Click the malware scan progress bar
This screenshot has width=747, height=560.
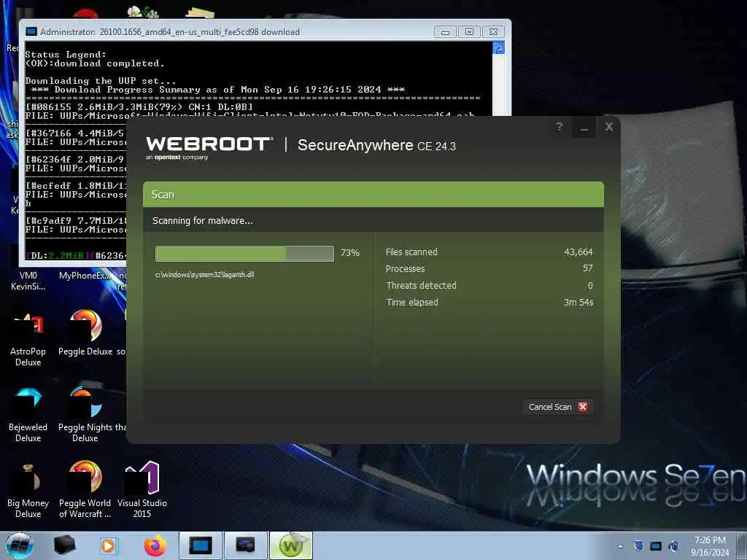point(244,253)
